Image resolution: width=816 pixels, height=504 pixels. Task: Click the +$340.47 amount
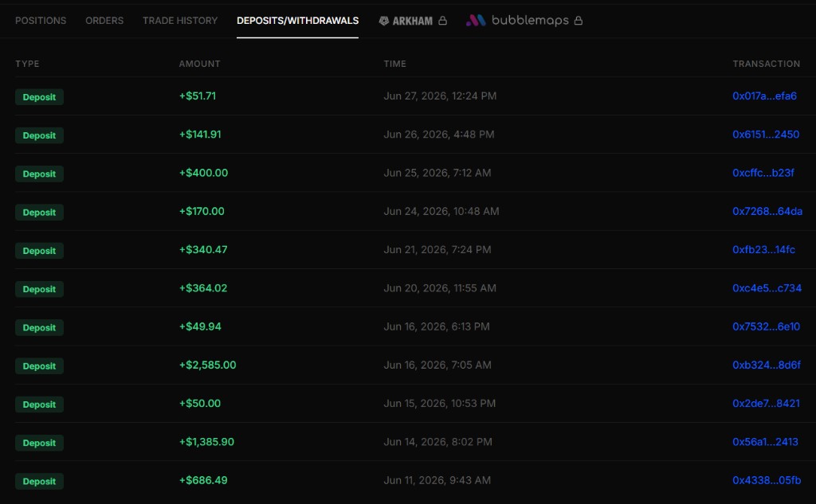(203, 250)
